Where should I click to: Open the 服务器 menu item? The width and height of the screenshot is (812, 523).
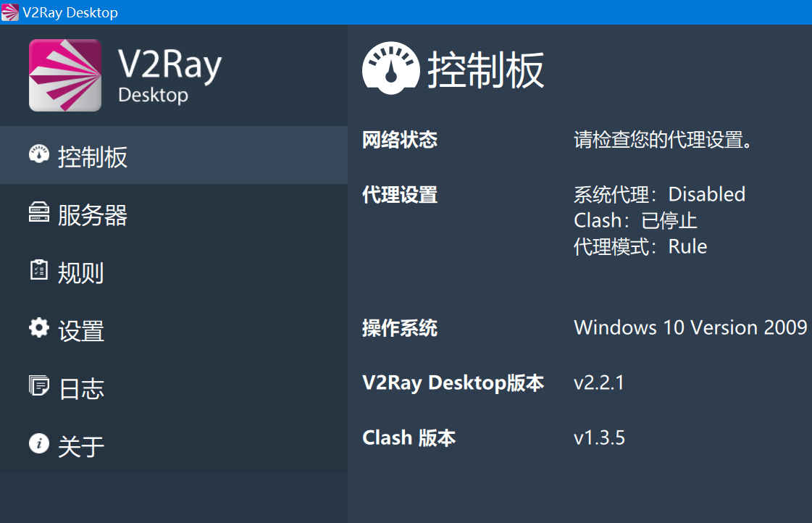click(93, 215)
